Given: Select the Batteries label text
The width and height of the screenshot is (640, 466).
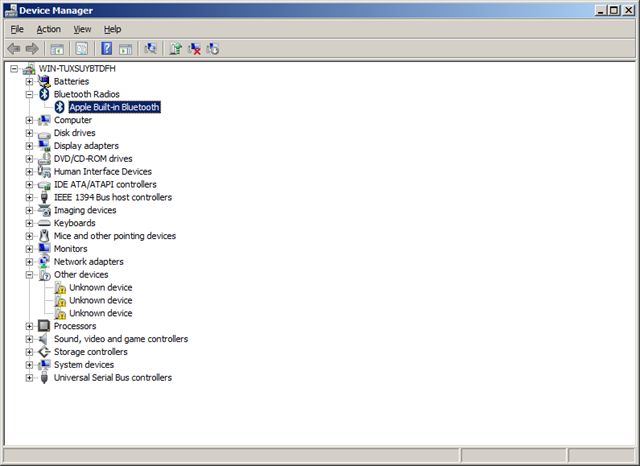Looking at the screenshot, I should click(x=71, y=81).
